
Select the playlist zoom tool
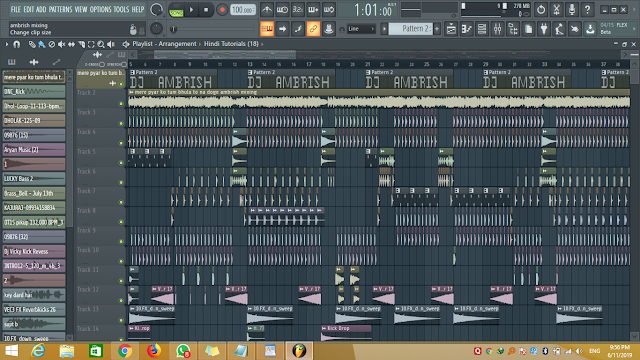tap(101, 44)
